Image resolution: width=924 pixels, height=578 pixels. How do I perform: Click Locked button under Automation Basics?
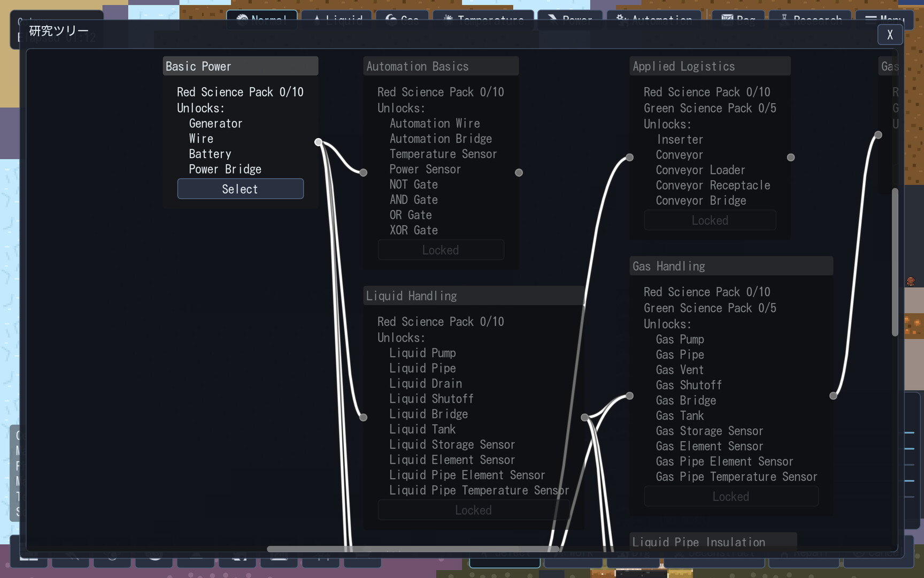coord(441,250)
